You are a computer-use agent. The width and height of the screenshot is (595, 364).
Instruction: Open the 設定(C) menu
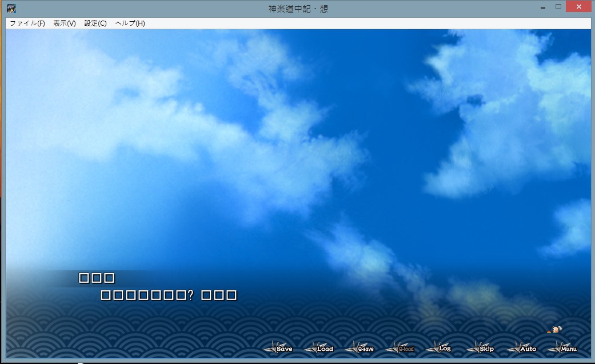pos(95,23)
